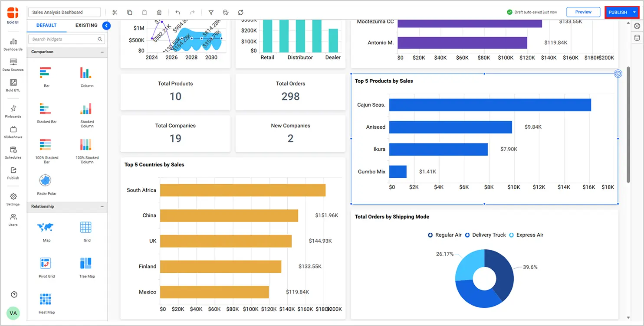Switch to the EXISTING widgets tab
Screen dimensions: 644x326
86,26
